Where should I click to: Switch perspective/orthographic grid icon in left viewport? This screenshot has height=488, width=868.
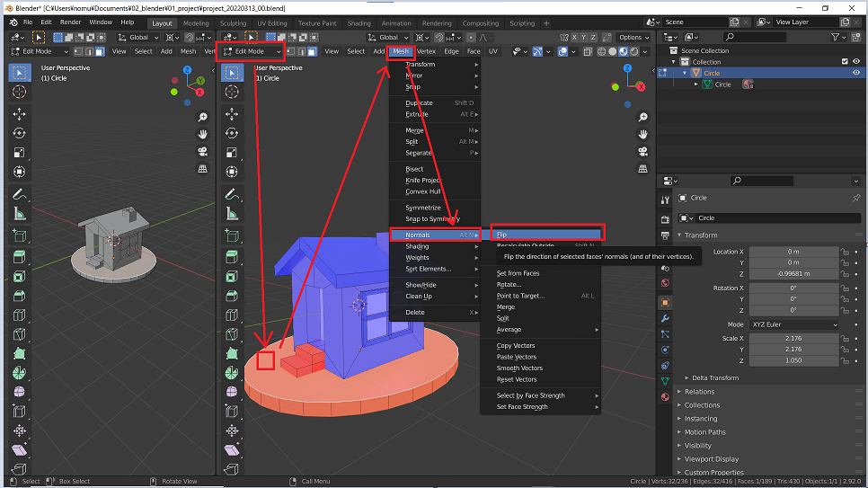tap(202, 169)
